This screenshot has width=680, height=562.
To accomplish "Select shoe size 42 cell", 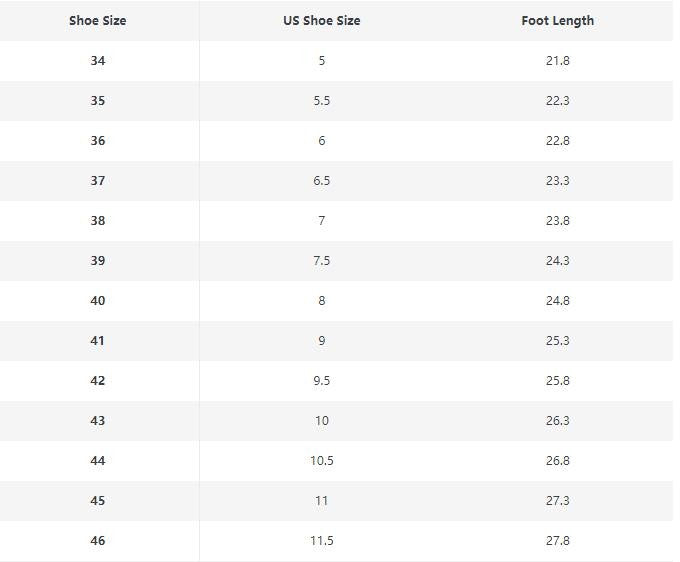I will 98,381.
